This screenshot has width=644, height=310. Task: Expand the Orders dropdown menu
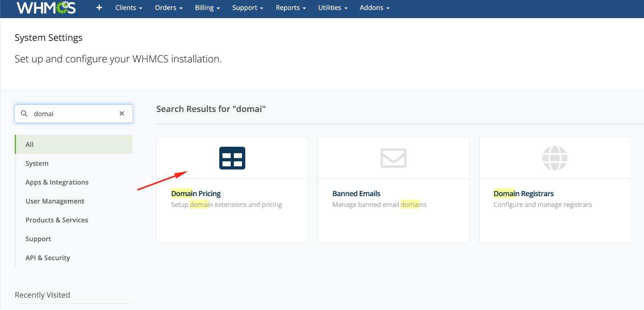coord(168,8)
